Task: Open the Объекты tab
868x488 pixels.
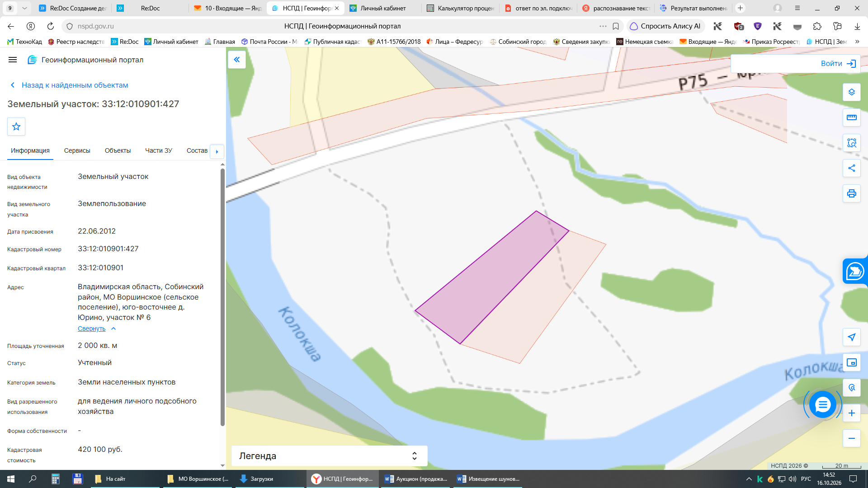Action: [118, 150]
